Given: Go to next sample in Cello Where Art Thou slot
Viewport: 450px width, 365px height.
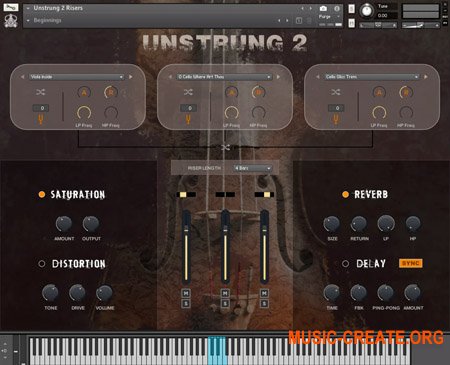Looking at the screenshot, I should 278,77.
